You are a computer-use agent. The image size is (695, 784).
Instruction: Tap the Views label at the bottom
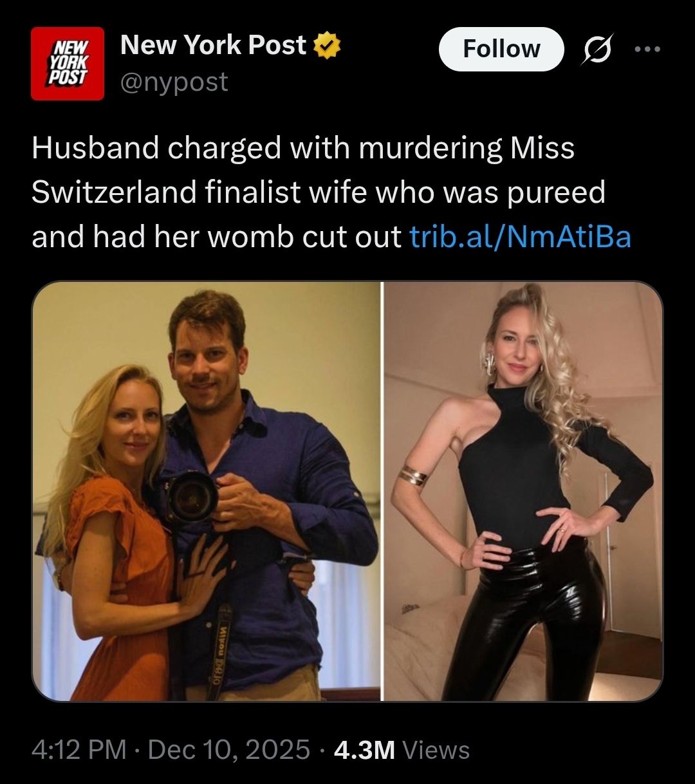point(436,750)
